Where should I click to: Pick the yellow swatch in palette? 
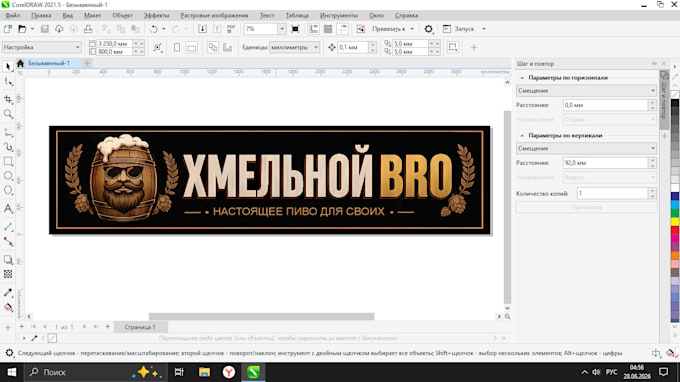click(x=675, y=222)
